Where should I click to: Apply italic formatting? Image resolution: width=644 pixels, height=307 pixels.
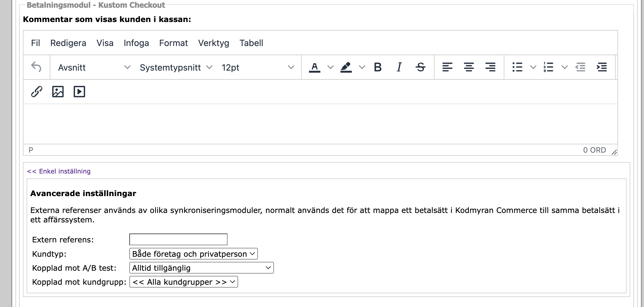[x=399, y=67]
